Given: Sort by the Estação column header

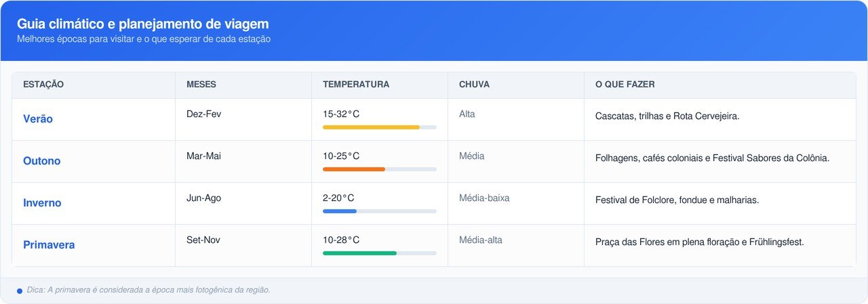Looking at the screenshot, I should [x=43, y=85].
